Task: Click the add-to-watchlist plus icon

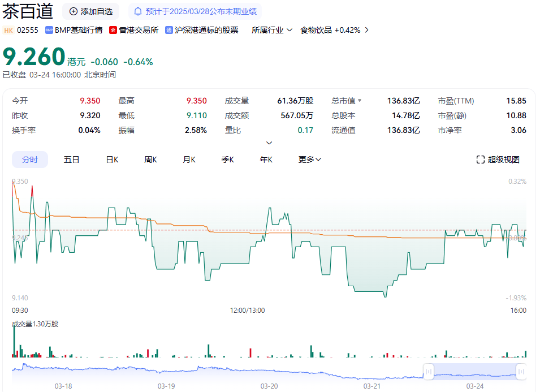Action: [74, 11]
